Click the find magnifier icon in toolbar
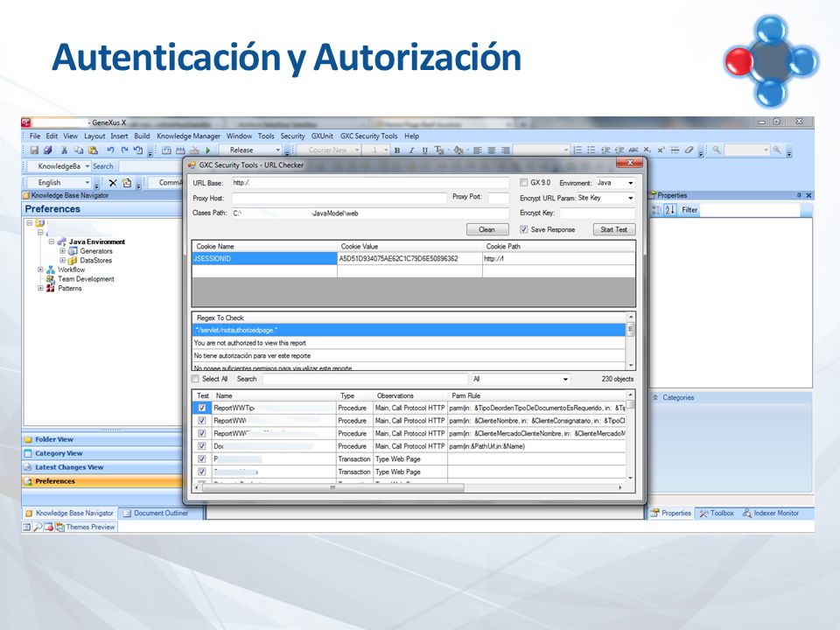 (717, 150)
